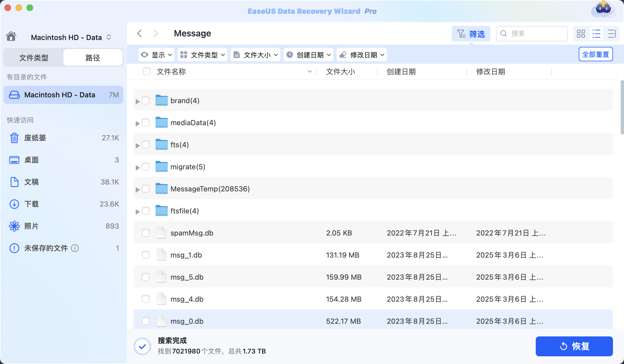Select the 路径 tab
The height and width of the screenshot is (364, 624).
(x=93, y=58)
